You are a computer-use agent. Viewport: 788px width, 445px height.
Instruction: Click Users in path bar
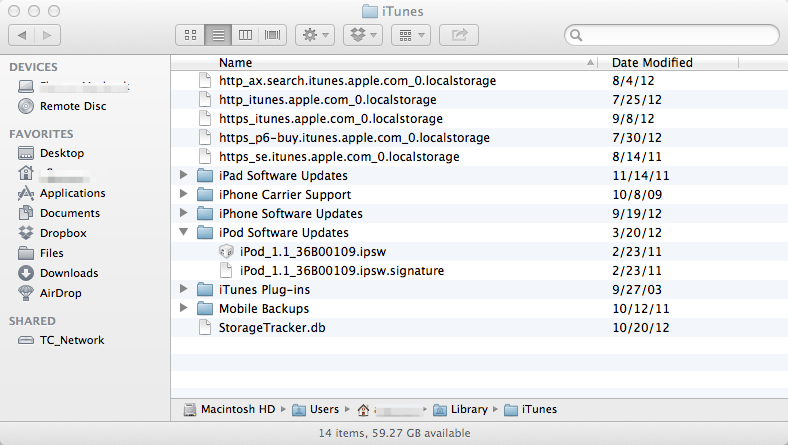pyautogui.click(x=316, y=410)
